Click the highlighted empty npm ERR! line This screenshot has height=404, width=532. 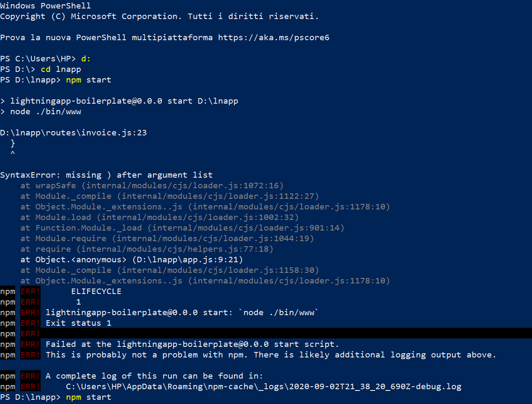(266, 333)
